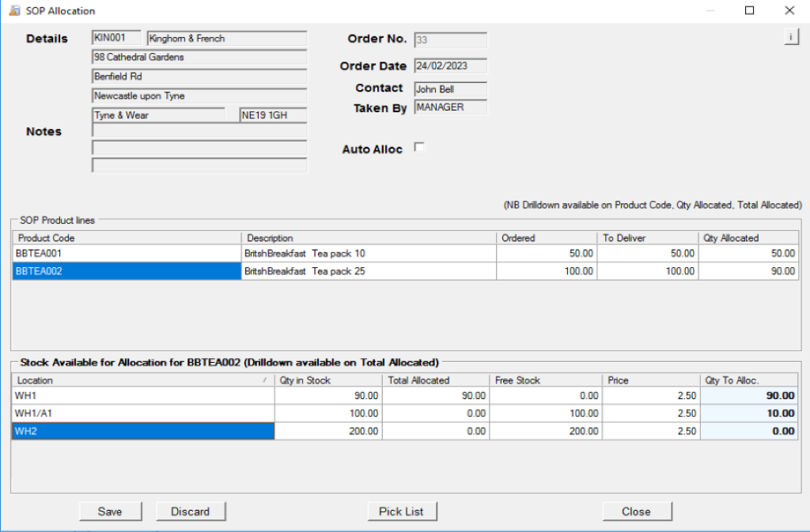Click the first Notes input field

tap(199, 130)
